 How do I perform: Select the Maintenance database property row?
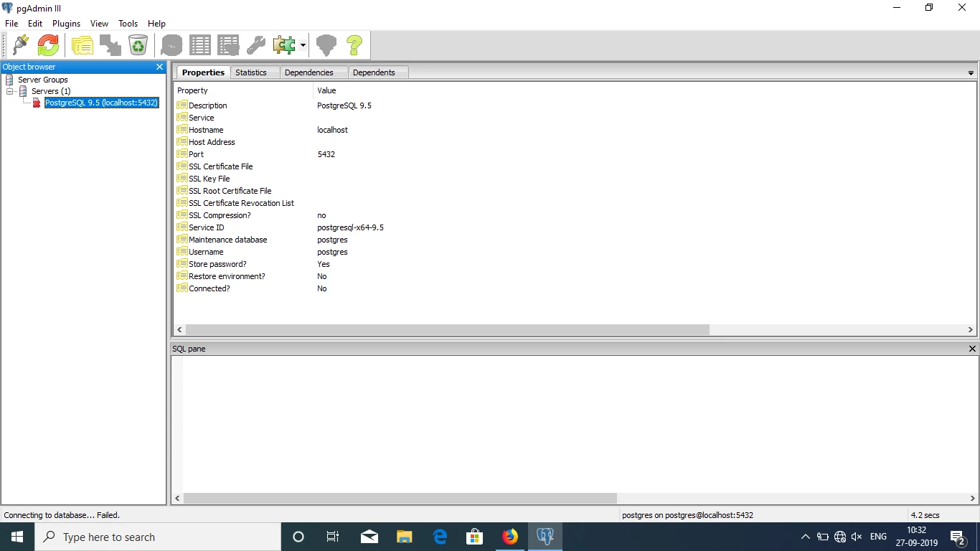pyautogui.click(x=574, y=240)
